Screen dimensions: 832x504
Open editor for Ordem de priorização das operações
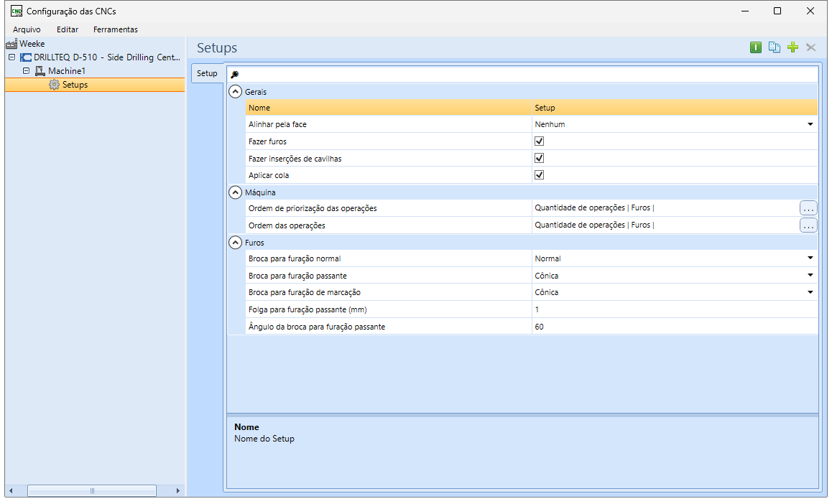808,209
